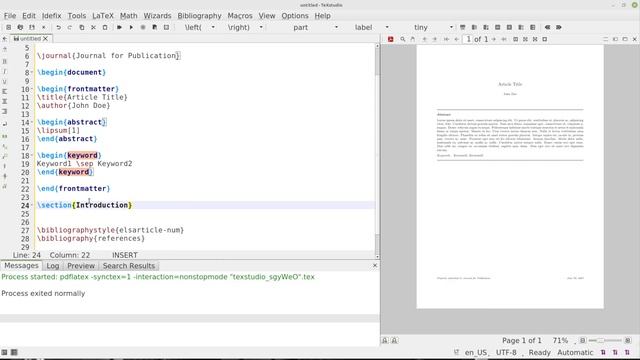
Task: Click the Bold icon in the left sidebar
Action: point(4,61)
